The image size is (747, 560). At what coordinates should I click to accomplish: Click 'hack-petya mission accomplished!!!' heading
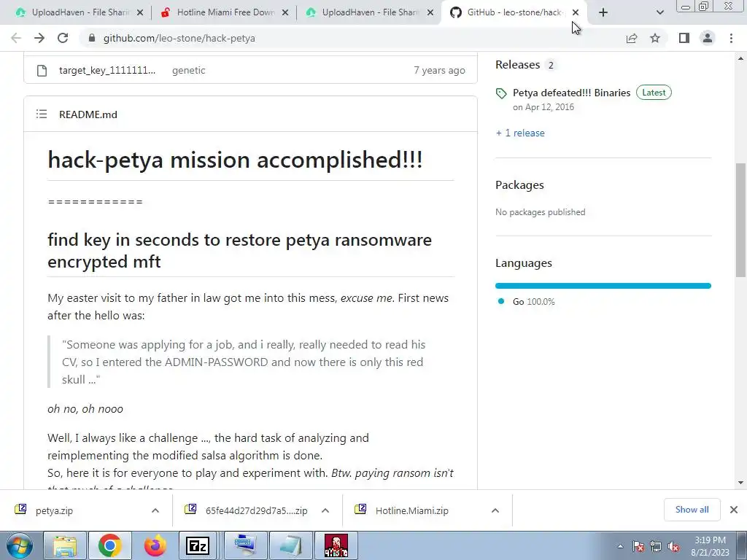point(235,160)
